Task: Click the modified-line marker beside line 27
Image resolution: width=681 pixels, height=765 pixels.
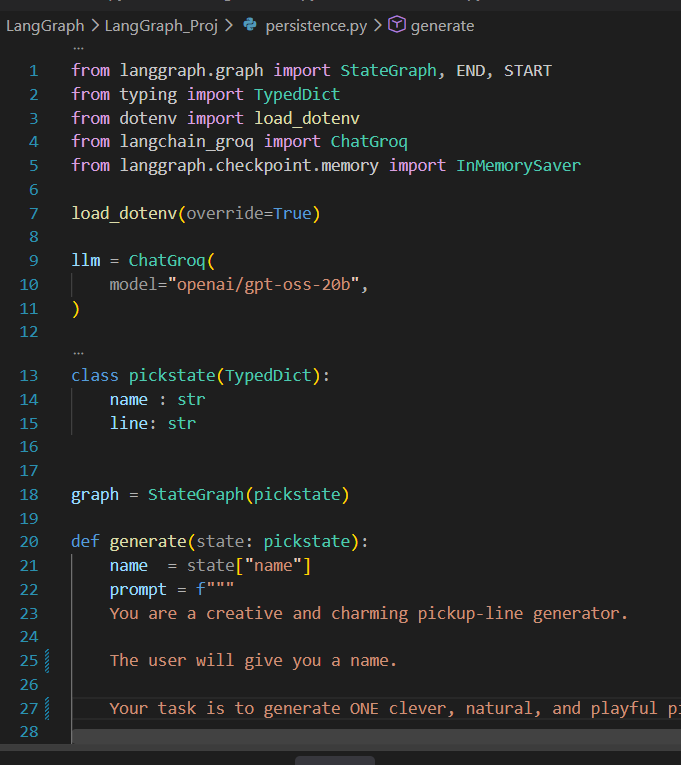Action: point(47,708)
